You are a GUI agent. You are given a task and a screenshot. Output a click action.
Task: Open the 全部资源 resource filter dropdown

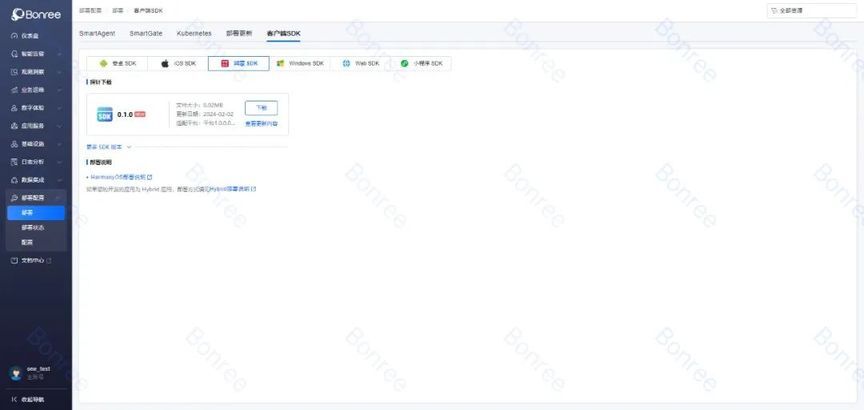point(812,10)
